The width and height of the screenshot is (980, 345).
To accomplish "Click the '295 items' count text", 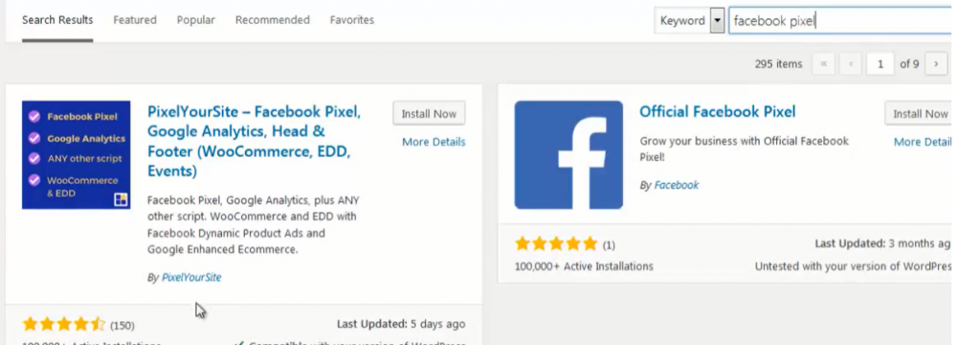I will [x=778, y=64].
